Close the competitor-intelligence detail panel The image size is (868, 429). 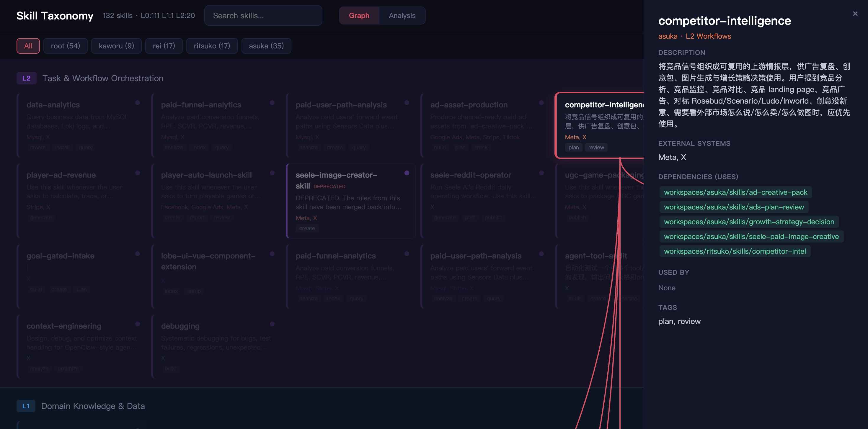pyautogui.click(x=855, y=14)
